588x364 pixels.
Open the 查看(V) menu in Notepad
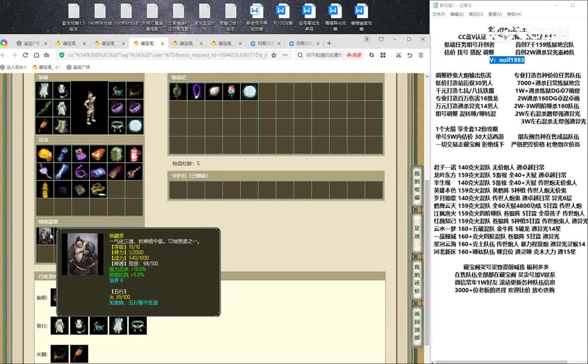[495, 14]
